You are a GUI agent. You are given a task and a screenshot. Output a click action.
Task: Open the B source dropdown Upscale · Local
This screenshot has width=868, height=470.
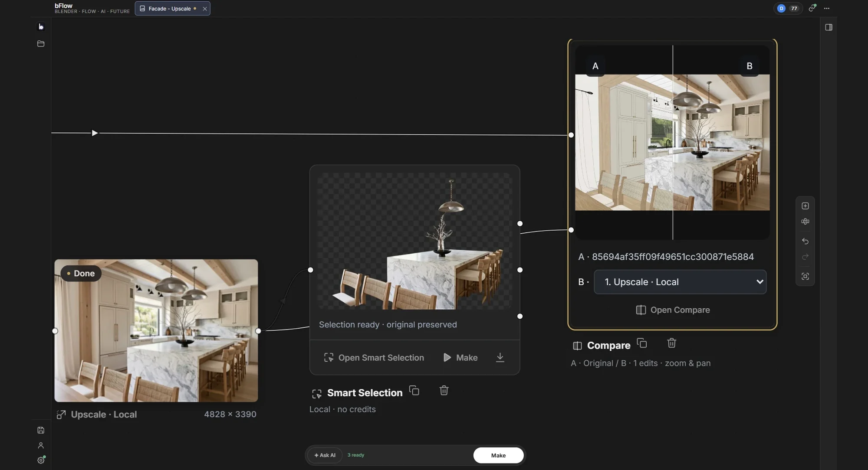pyautogui.click(x=680, y=282)
